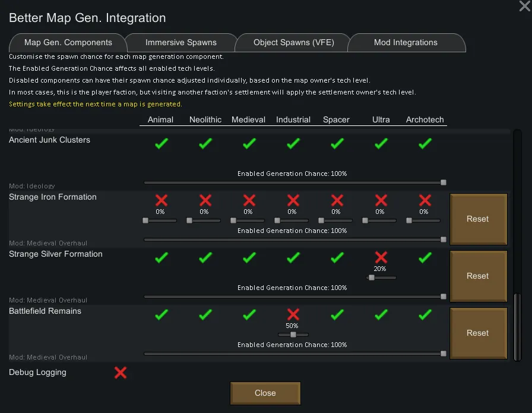Toggle Battlefield Remains Animal checkbox
Viewport: 532px width, 413px height.
click(161, 314)
